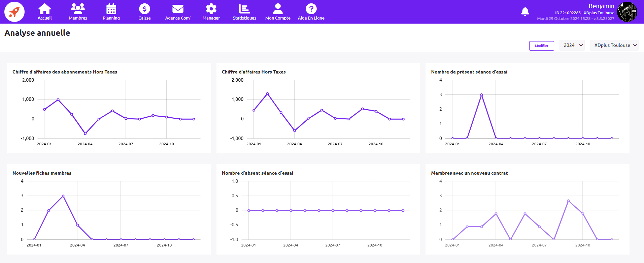Image resolution: width=644 pixels, height=263 pixels.
Task: Open the Membres group icon
Action: 78,9
